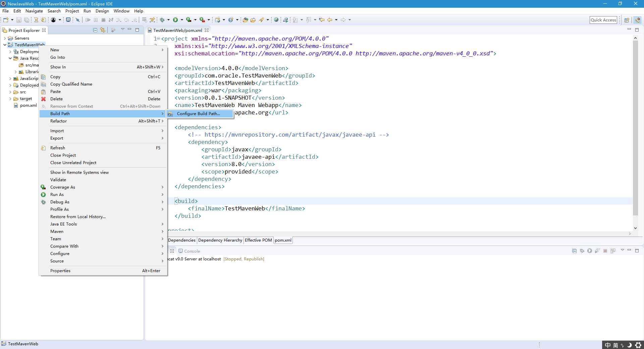Click Servers view publish icon
The height and width of the screenshot is (349, 644).
click(x=613, y=251)
